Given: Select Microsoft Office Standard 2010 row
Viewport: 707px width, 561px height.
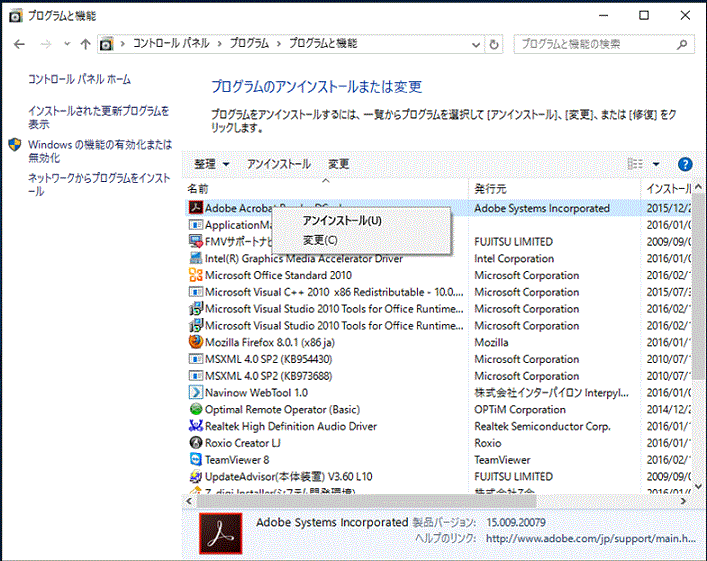Looking at the screenshot, I should (439, 275).
